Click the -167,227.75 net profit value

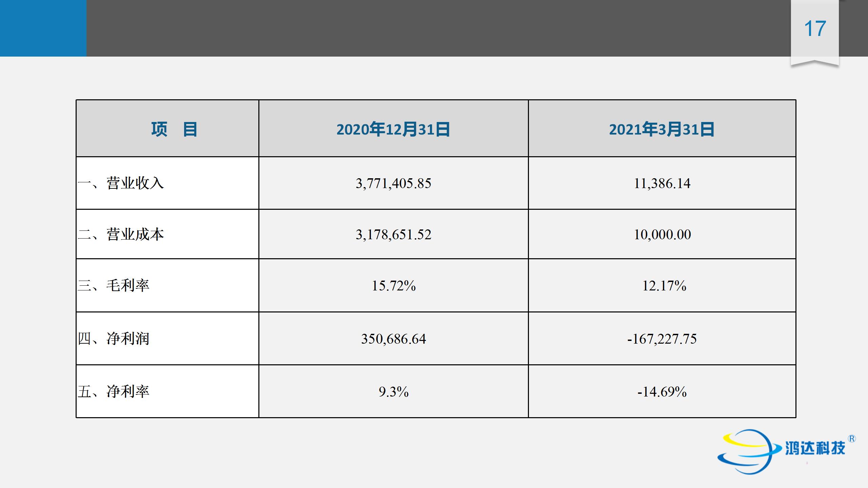662,339
